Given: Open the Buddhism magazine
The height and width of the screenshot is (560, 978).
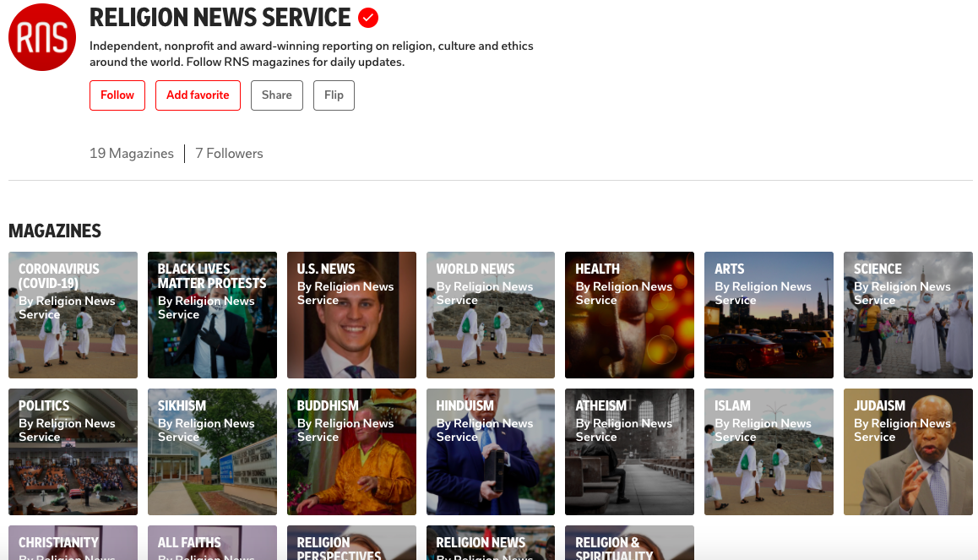Looking at the screenshot, I should 351,451.
